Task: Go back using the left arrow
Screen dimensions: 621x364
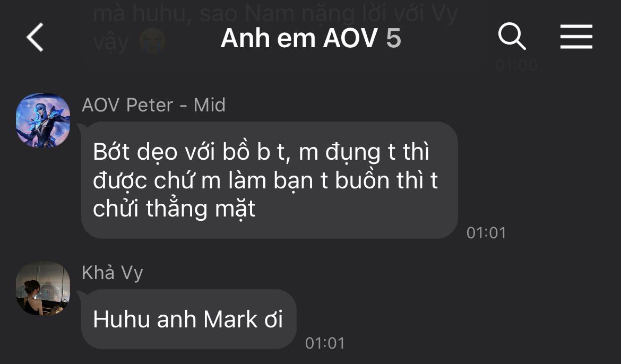Action: pyautogui.click(x=35, y=37)
